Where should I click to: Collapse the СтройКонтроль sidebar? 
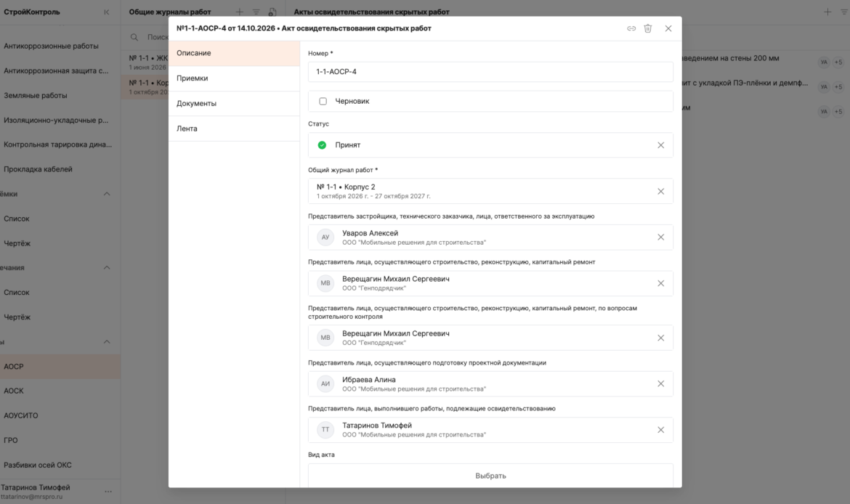pos(106,12)
